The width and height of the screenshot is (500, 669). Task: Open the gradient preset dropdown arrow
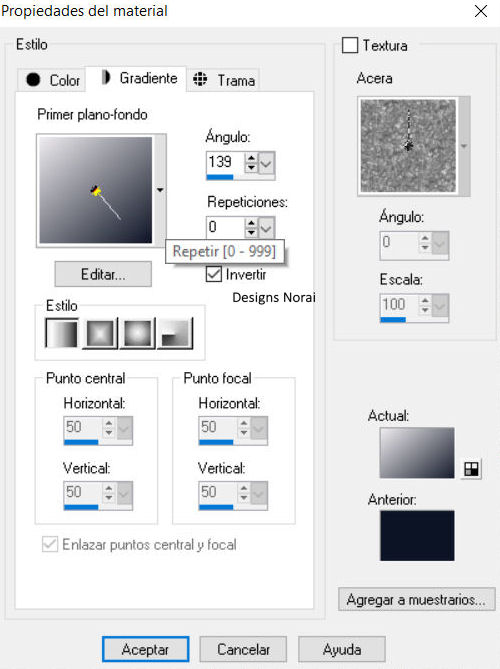160,190
